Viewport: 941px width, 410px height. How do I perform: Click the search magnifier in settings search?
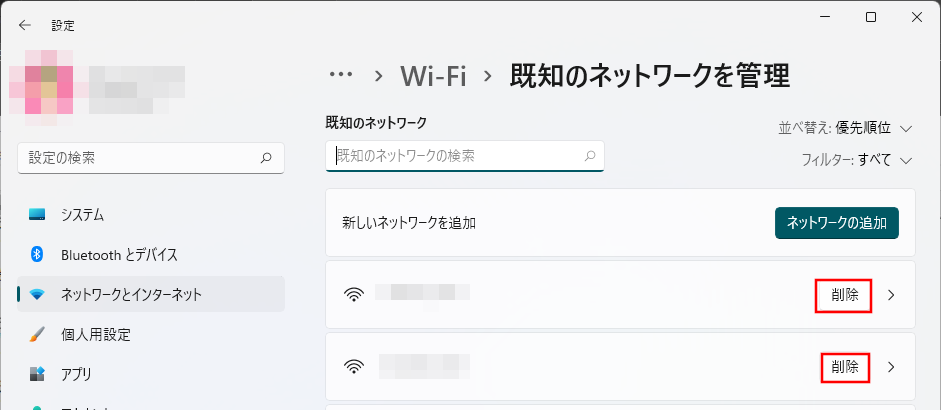266,158
